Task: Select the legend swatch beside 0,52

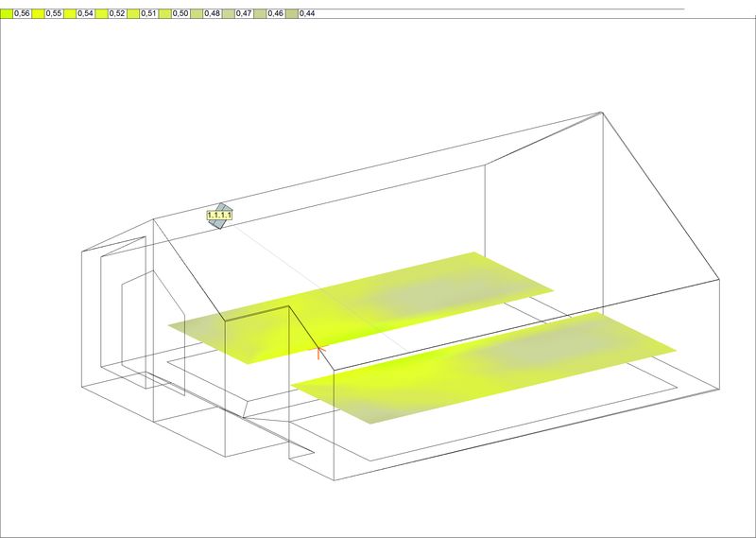Action: pyautogui.click(x=101, y=13)
